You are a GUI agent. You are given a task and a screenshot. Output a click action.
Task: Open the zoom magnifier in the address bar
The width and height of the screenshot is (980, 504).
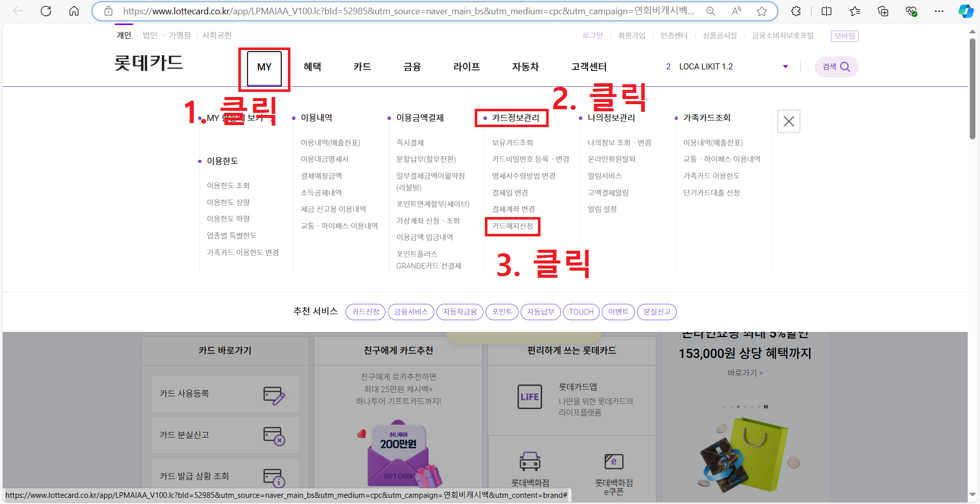click(710, 11)
